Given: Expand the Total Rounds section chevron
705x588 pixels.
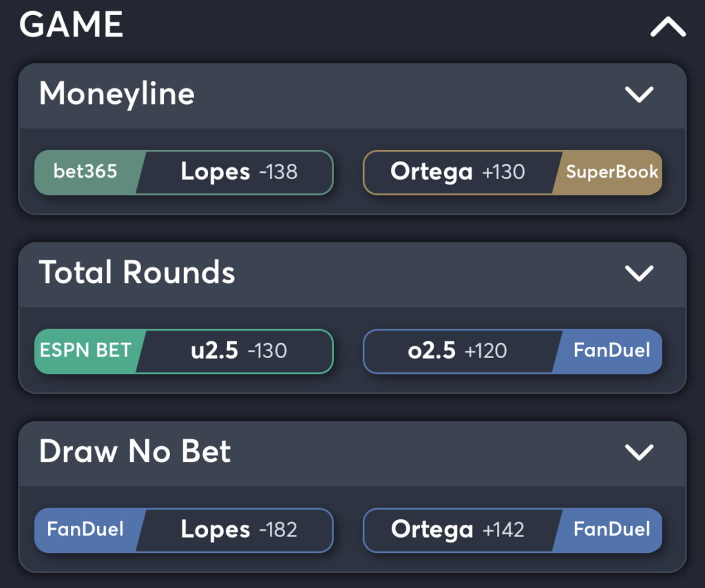Looking at the screenshot, I should click(639, 273).
